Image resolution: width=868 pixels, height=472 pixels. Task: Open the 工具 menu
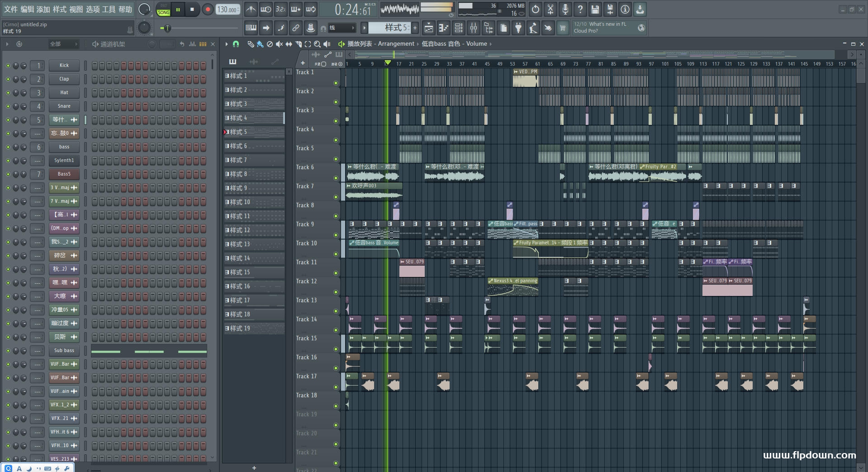click(109, 9)
